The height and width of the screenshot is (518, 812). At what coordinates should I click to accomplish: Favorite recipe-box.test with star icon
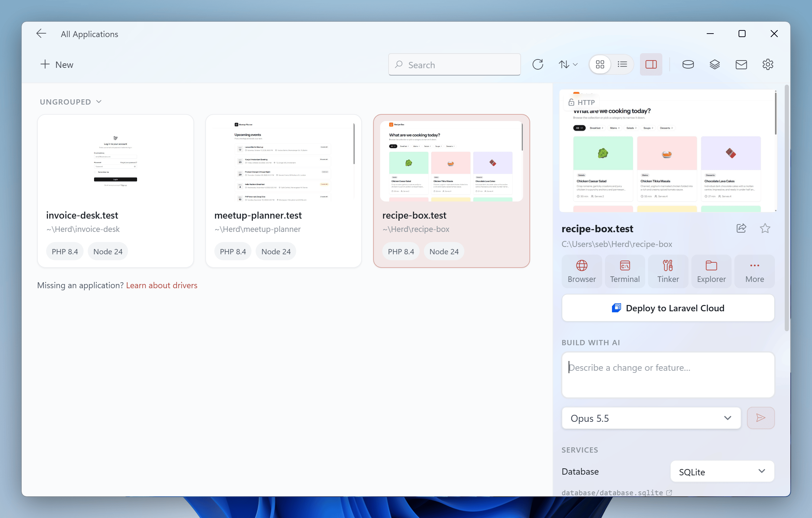pos(765,228)
